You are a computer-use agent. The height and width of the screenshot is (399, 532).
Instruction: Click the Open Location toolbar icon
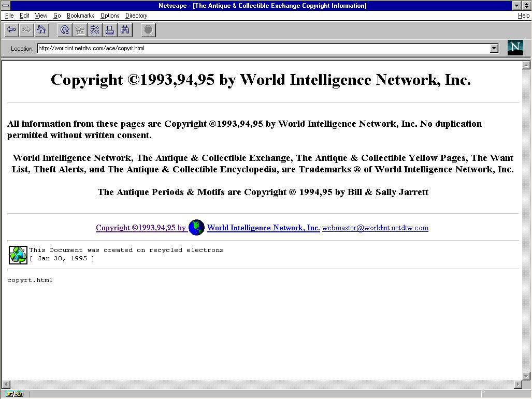(95, 30)
